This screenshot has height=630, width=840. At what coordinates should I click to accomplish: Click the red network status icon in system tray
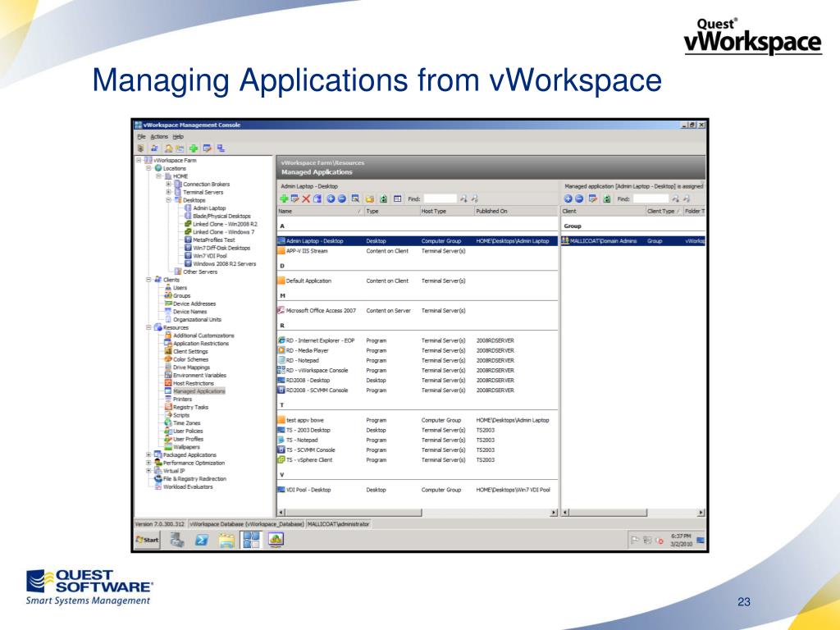660,541
